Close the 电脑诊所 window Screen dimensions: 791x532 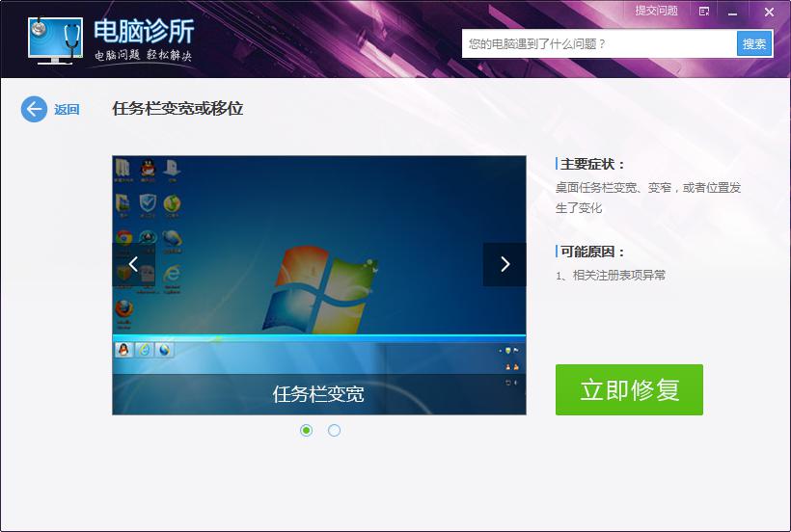tap(769, 12)
